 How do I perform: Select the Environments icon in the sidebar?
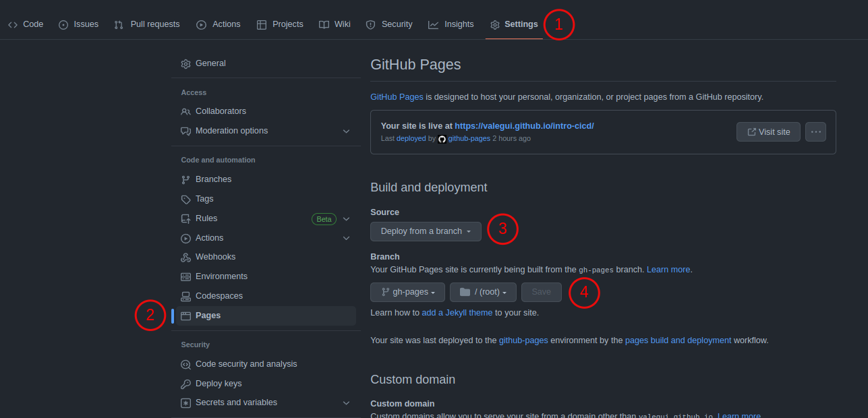pos(185,276)
